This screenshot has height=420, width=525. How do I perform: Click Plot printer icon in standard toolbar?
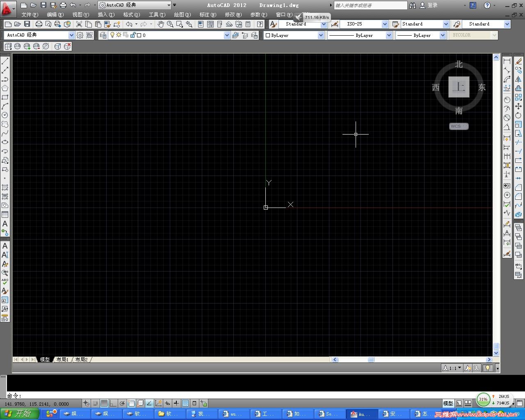pos(39,24)
